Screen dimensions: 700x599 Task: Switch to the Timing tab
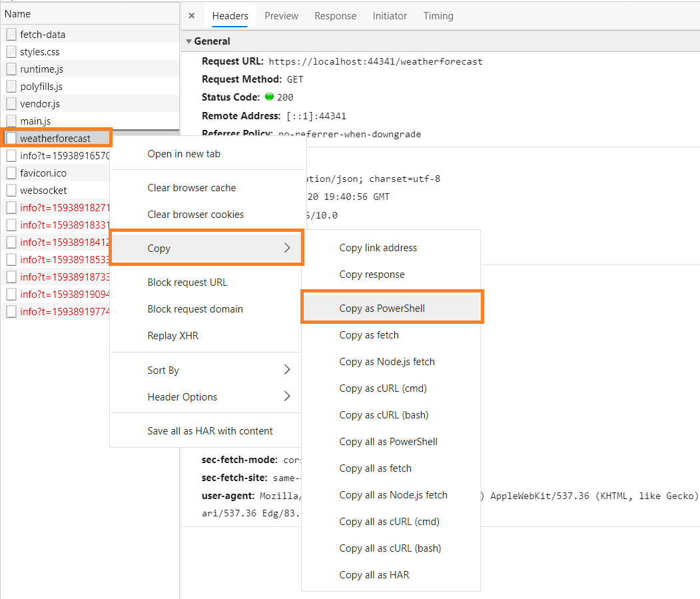click(x=438, y=15)
